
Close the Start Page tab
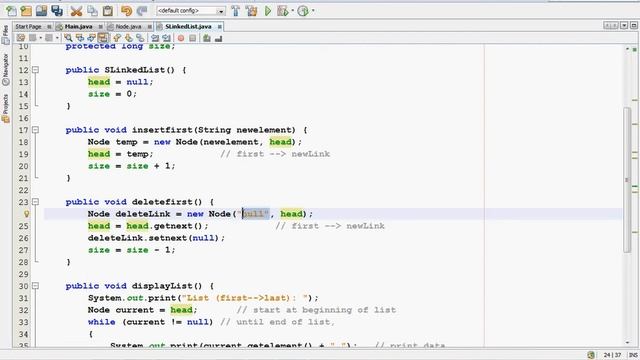[49, 27]
